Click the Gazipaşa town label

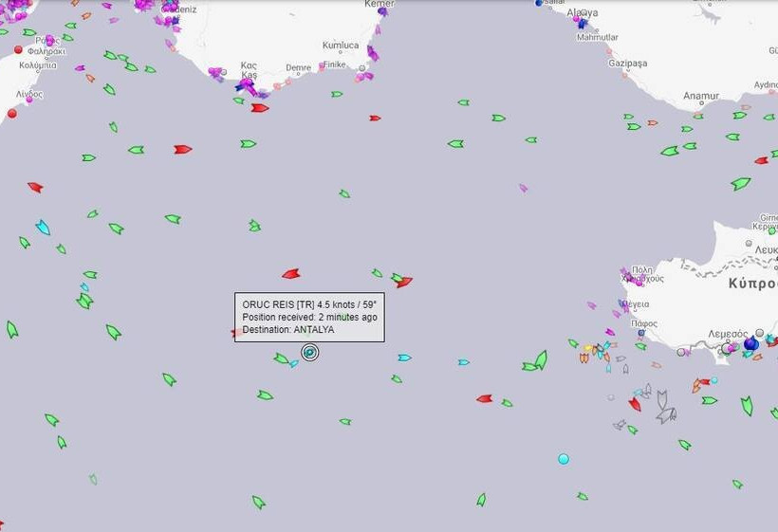[x=627, y=64]
